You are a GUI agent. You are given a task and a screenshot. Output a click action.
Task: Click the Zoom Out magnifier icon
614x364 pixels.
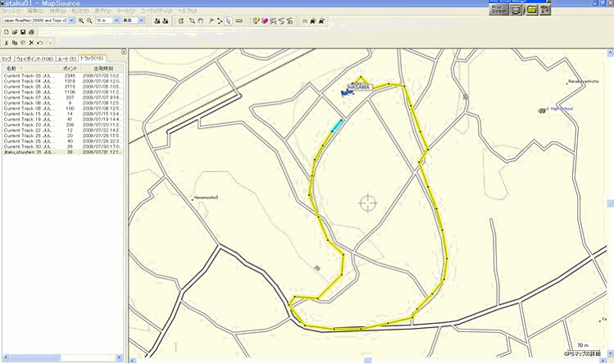(x=89, y=20)
